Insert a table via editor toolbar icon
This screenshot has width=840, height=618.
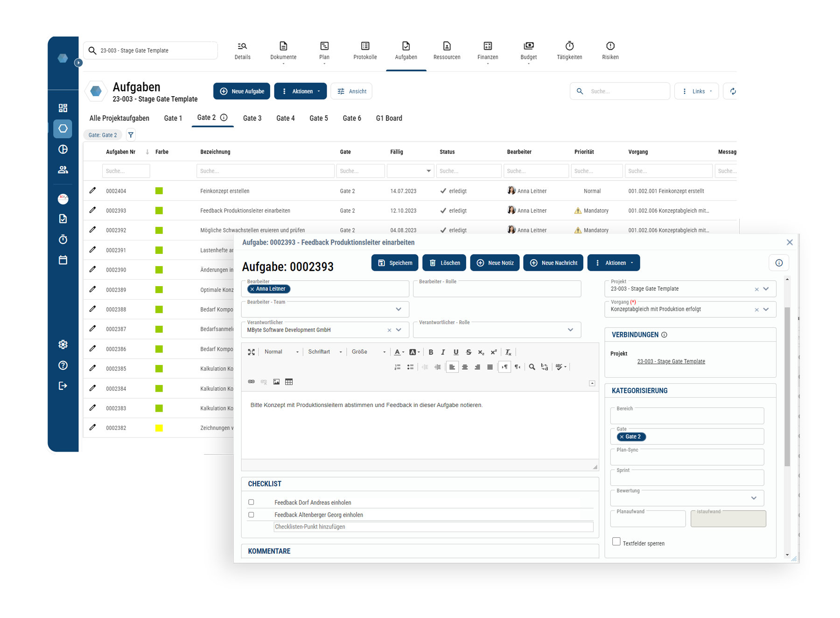pos(289,382)
